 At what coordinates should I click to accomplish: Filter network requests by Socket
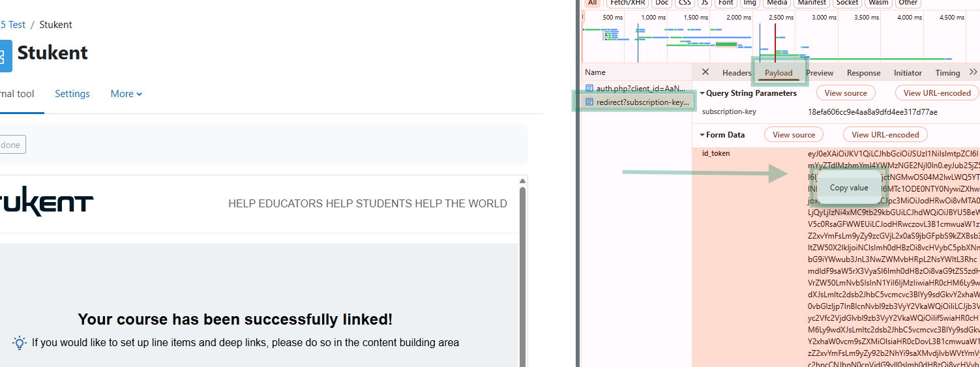pyautogui.click(x=848, y=3)
